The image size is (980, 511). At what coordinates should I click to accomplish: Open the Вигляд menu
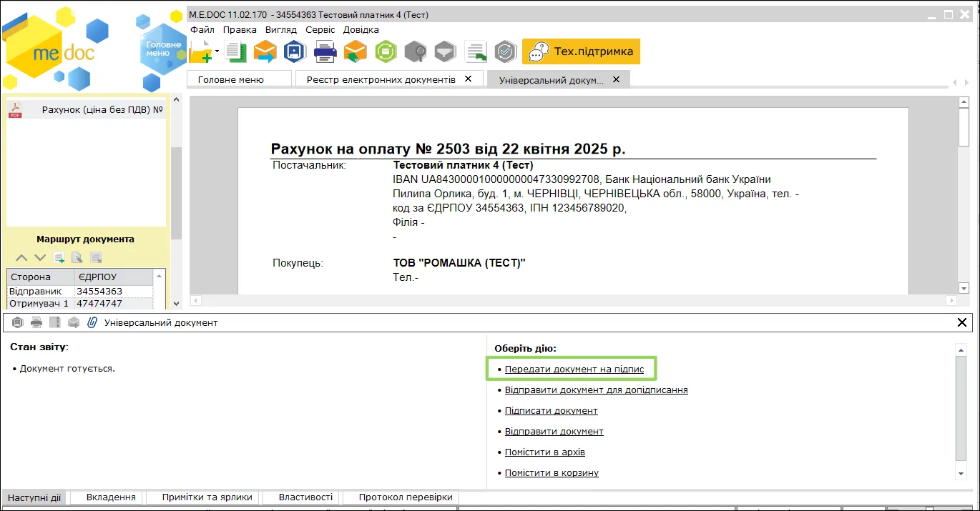[x=280, y=30]
